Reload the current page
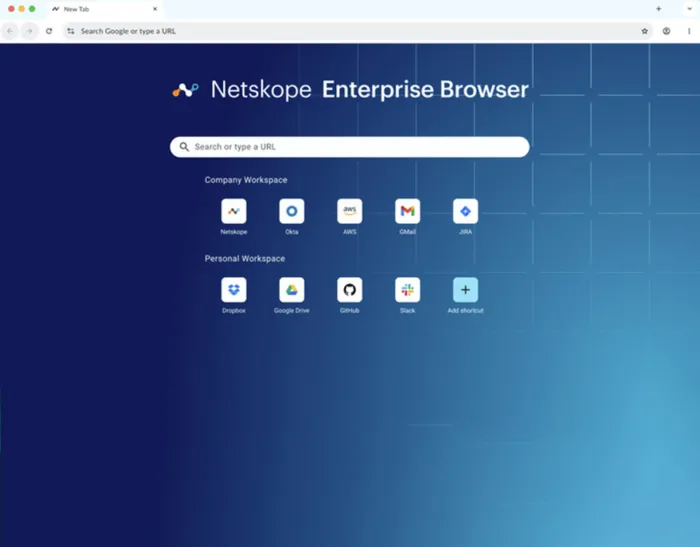 [49, 31]
